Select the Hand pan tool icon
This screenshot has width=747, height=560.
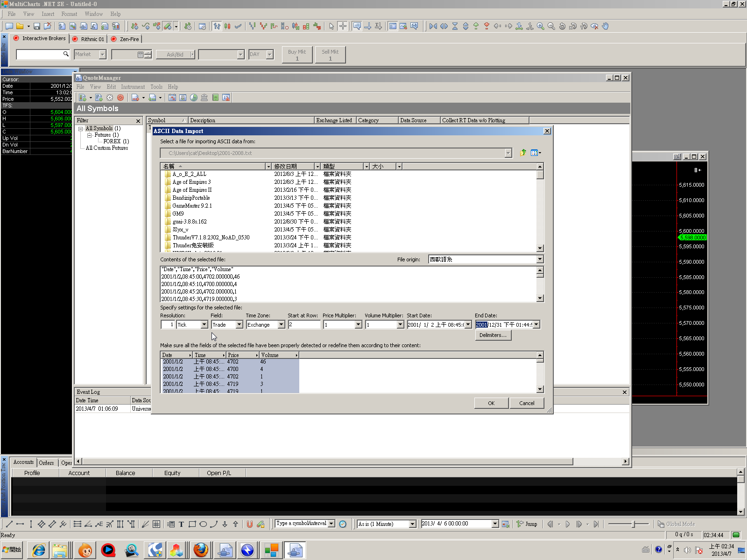tap(605, 26)
